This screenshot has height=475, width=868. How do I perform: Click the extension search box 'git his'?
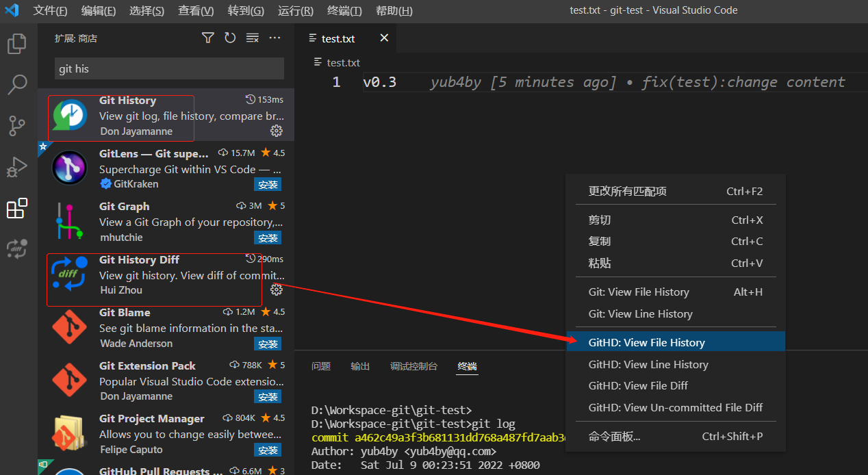[169, 68]
